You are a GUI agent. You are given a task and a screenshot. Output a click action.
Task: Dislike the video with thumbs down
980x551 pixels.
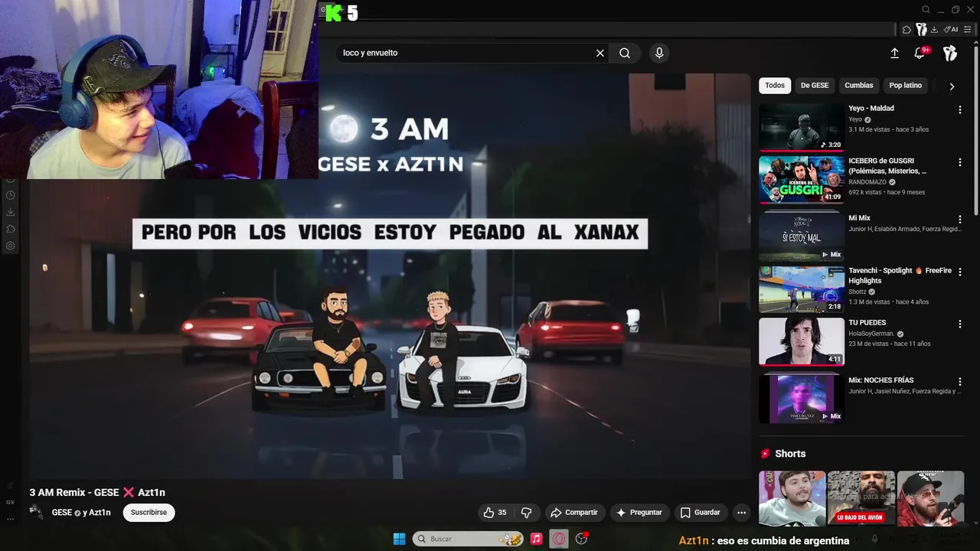coord(527,513)
